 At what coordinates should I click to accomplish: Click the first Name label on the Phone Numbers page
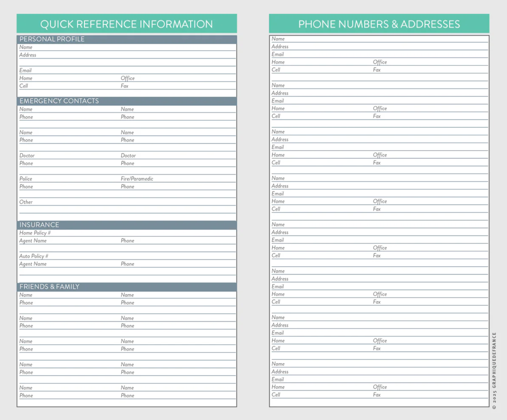278,39
